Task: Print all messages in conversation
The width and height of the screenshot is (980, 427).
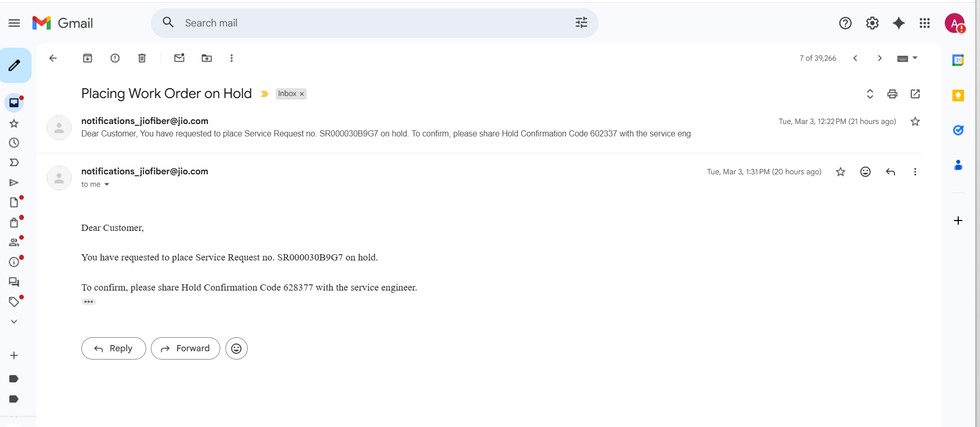Action: [x=892, y=94]
